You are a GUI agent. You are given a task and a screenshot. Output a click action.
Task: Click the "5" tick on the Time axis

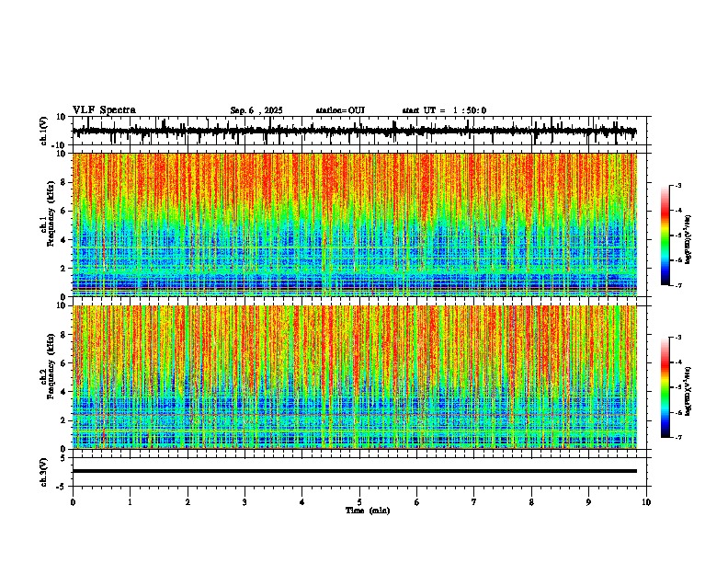[x=359, y=502]
